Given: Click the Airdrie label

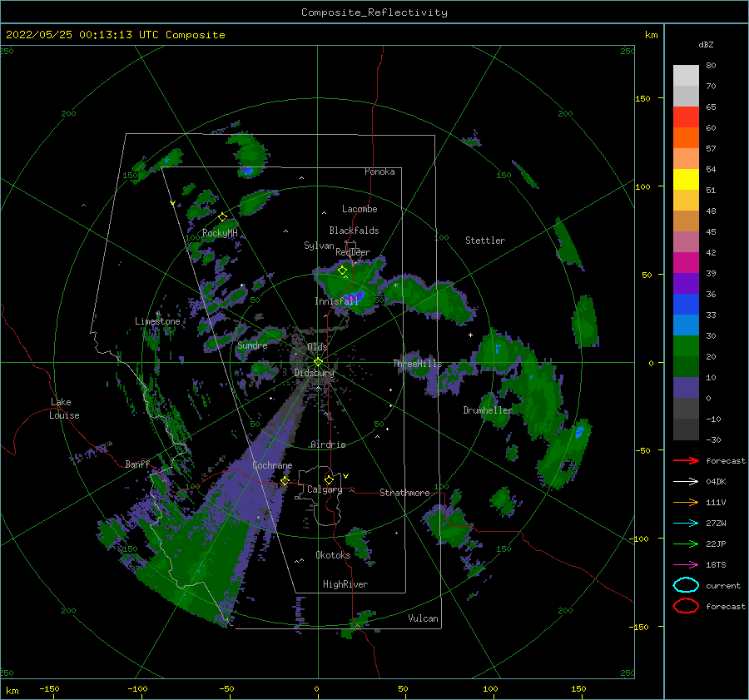Looking at the screenshot, I should click(328, 444).
